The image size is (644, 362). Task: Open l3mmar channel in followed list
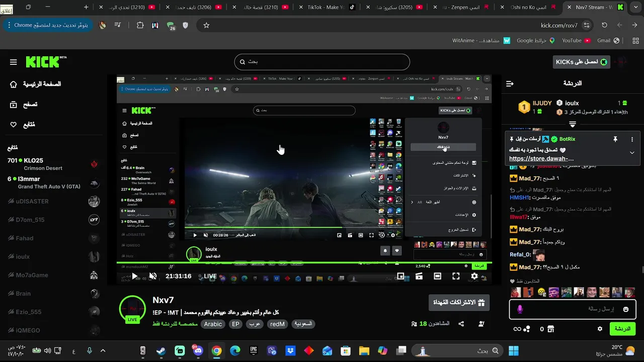coord(53,183)
